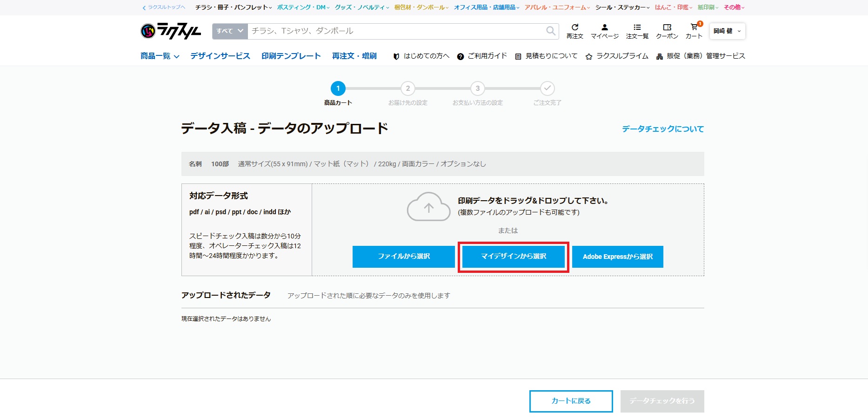
Task: Expand オフィス用品・店舗用品 category menu
Action: pos(487,7)
